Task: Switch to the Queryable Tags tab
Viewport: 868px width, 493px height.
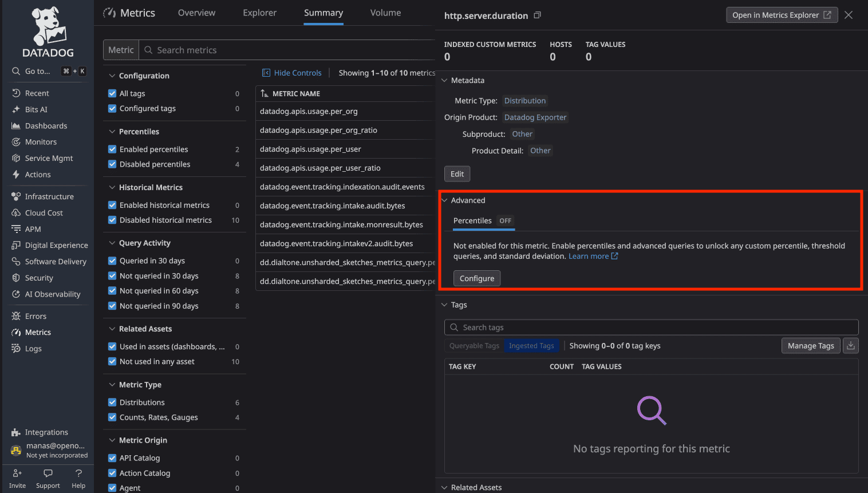Action: coord(474,345)
